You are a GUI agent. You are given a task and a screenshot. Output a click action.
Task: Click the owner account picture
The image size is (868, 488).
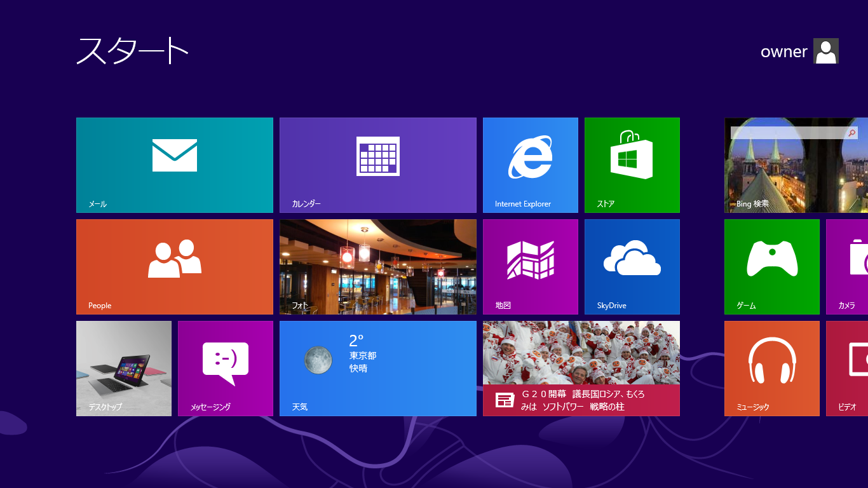(x=826, y=51)
